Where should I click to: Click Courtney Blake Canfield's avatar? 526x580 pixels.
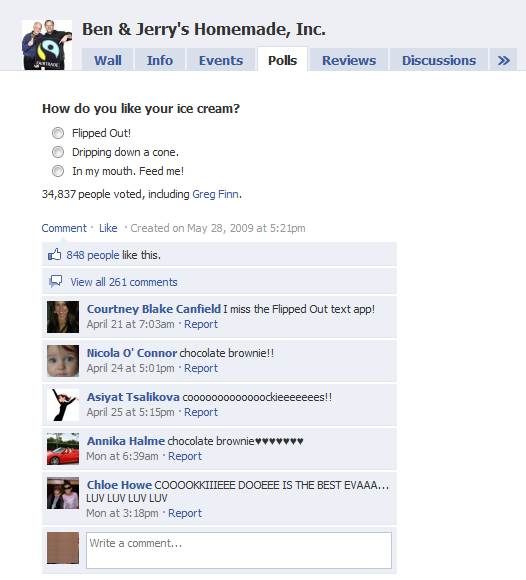[x=63, y=317]
